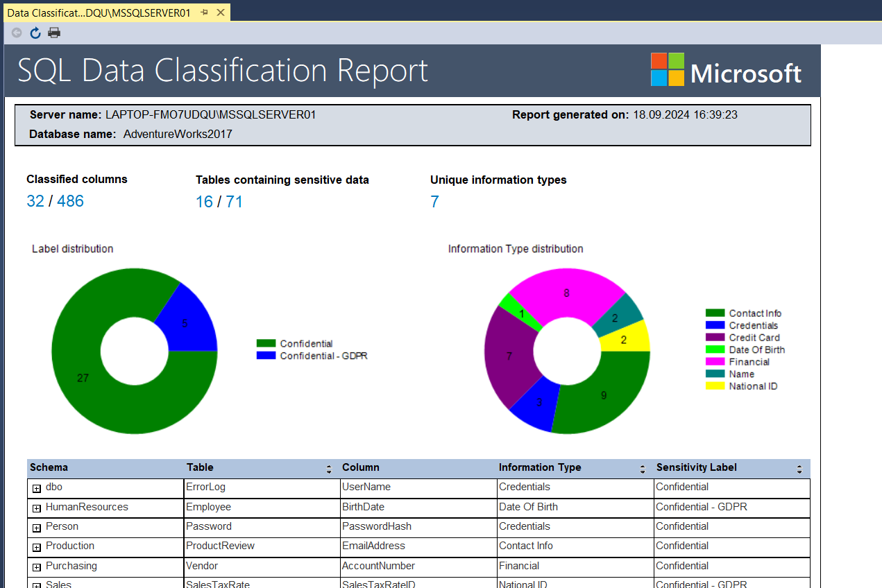Select the server name LAPTOP-FMO7UDQU\MSSQLSERVER01 text
The width and height of the screenshot is (882, 588).
[210, 115]
